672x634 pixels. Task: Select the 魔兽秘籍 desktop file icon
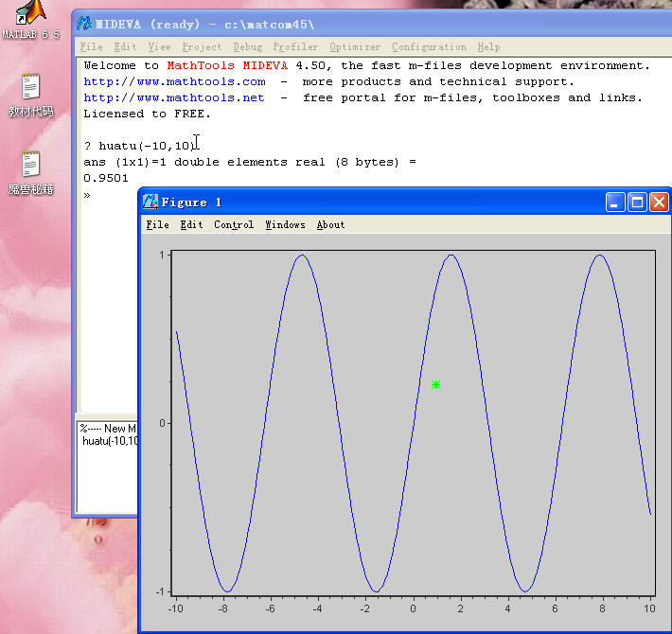coord(30,172)
